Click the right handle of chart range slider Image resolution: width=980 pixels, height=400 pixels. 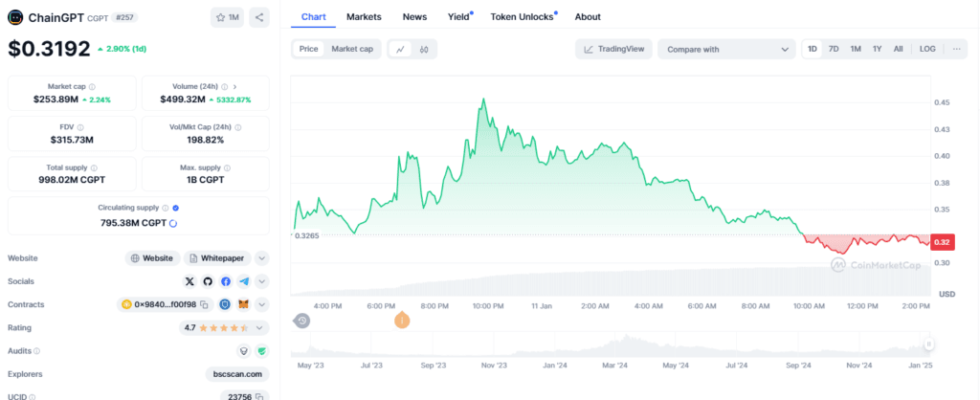[x=929, y=344]
